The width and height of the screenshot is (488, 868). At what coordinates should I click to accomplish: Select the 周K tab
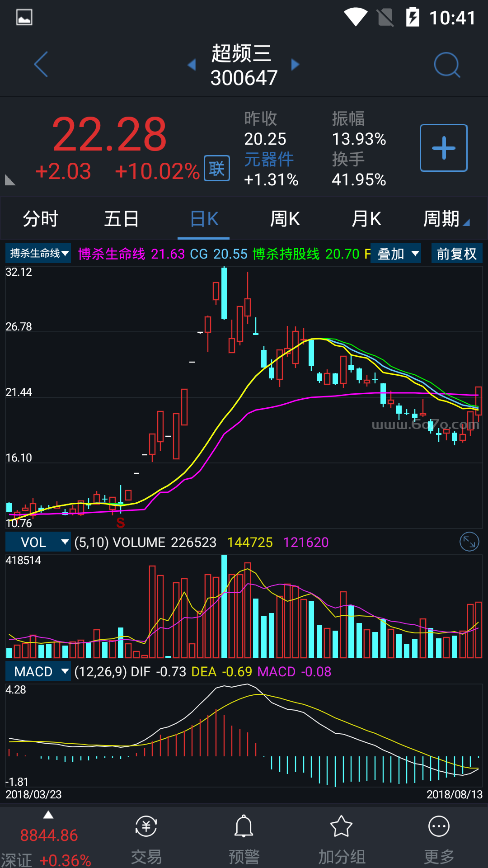[x=285, y=219]
